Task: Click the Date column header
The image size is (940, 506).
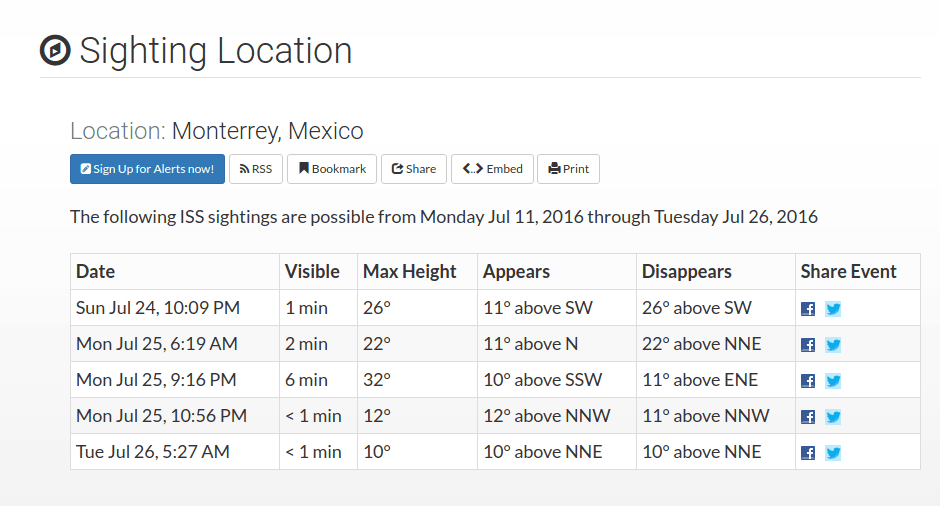Action: pos(96,272)
